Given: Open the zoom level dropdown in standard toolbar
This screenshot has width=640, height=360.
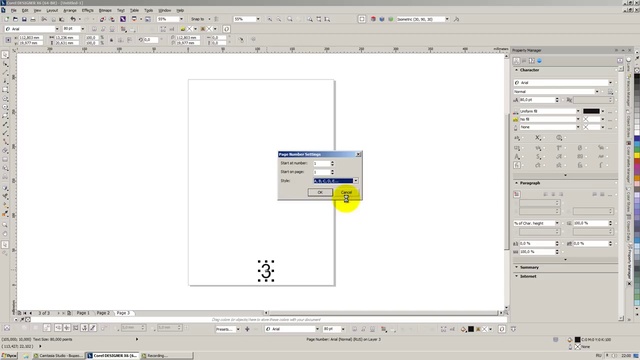Looking at the screenshot, I should click(x=181, y=19).
